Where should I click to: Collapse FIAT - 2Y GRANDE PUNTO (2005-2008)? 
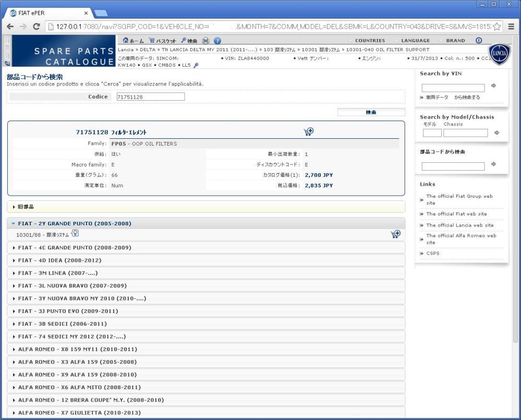coord(206,224)
